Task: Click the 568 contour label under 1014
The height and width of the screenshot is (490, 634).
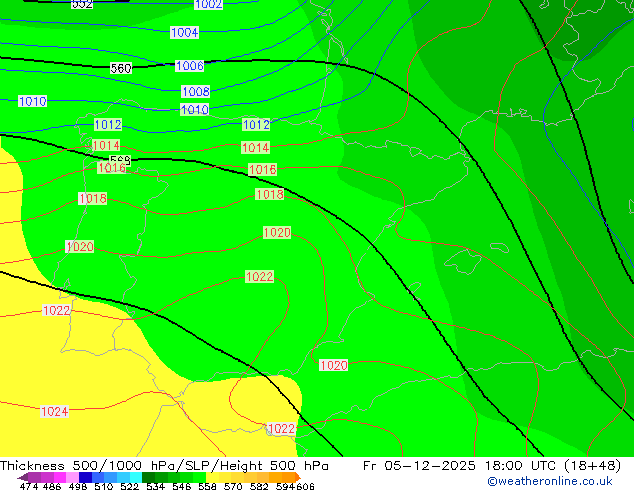Action: tap(120, 161)
